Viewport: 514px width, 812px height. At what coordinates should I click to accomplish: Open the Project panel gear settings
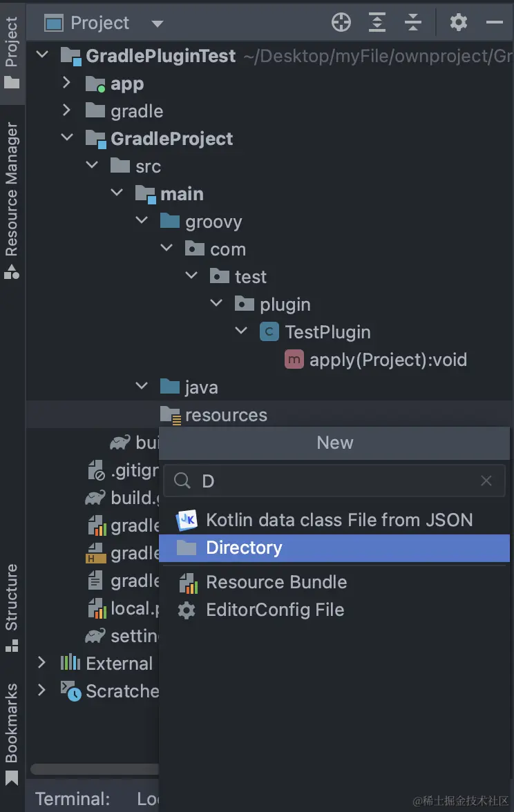(x=458, y=23)
